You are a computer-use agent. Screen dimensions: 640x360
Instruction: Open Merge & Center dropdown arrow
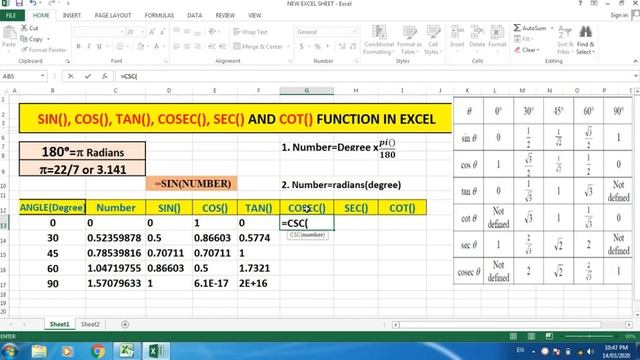(x=288, y=47)
